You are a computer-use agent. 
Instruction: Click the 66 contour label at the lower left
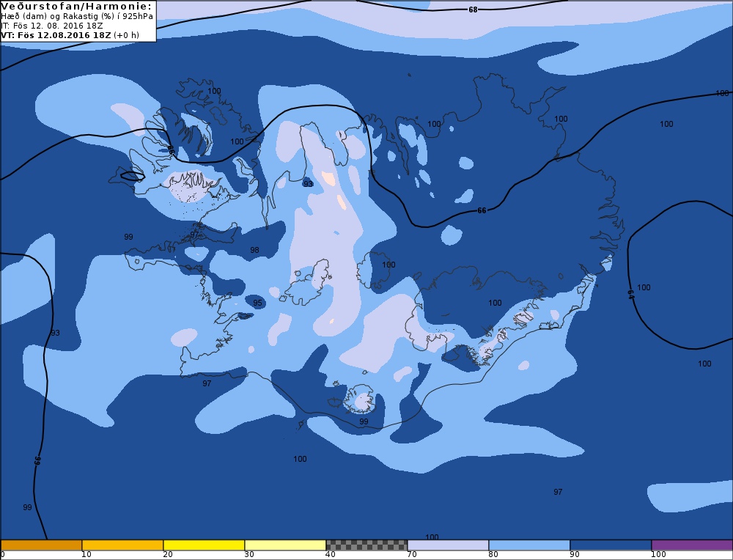pyautogui.click(x=38, y=460)
